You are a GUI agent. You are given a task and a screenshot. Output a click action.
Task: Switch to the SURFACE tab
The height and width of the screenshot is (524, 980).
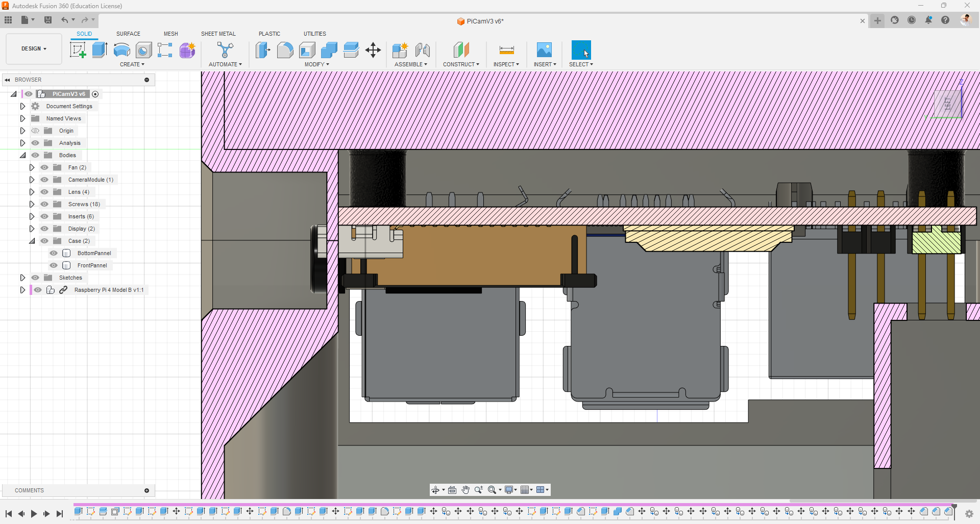click(x=128, y=34)
